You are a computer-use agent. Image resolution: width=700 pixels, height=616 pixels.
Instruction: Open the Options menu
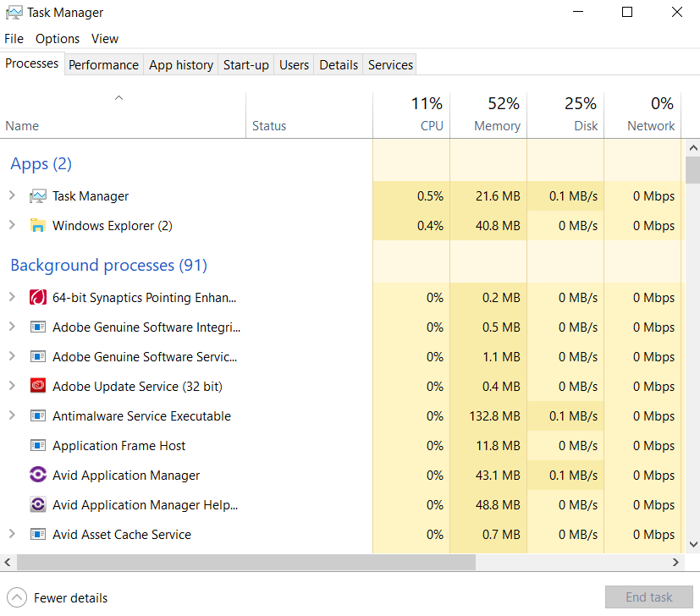[x=58, y=39]
